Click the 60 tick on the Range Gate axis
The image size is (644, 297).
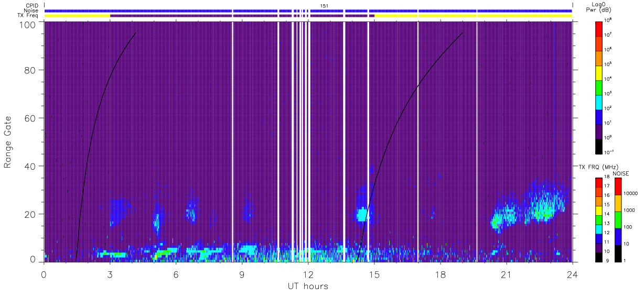click(29, 118)
